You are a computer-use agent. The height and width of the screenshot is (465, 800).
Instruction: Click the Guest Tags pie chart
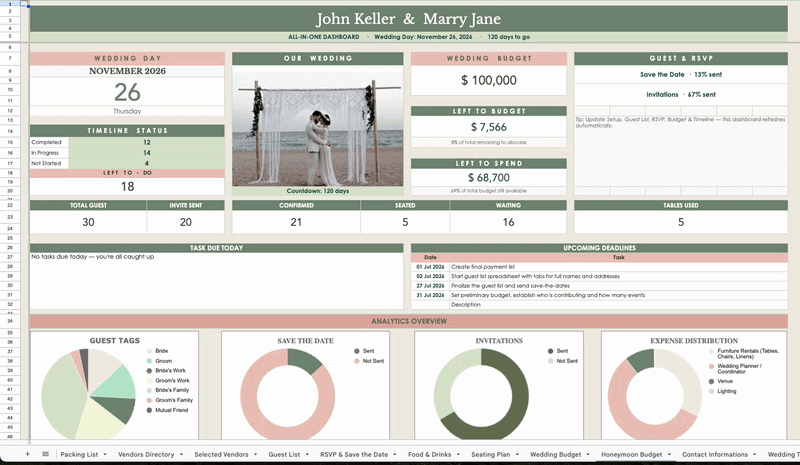(x=89, y=394)
